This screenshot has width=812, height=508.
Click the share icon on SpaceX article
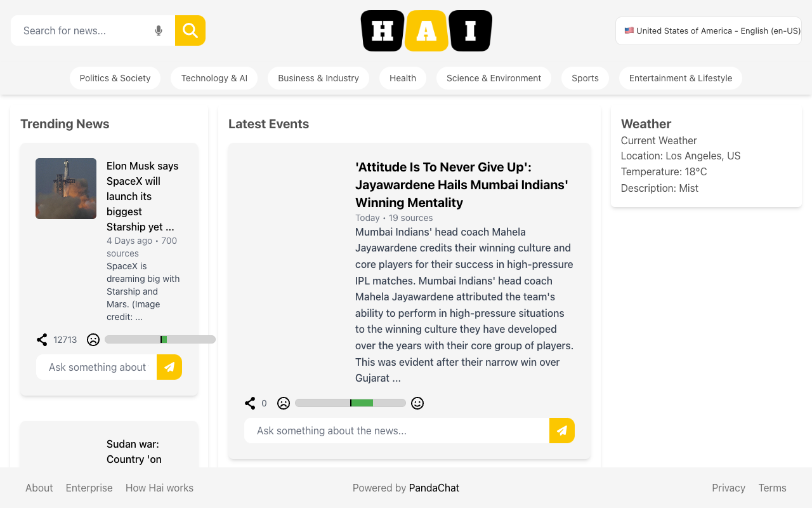tap(42, 340)
